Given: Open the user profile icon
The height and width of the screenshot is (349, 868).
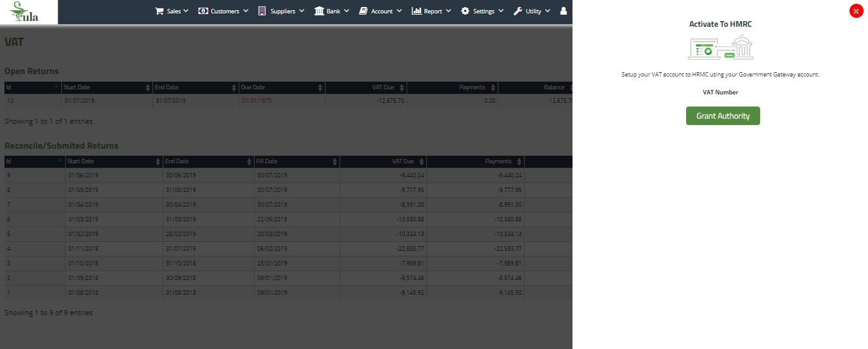Looking at the screenshot, I should (x=563, y=11).
